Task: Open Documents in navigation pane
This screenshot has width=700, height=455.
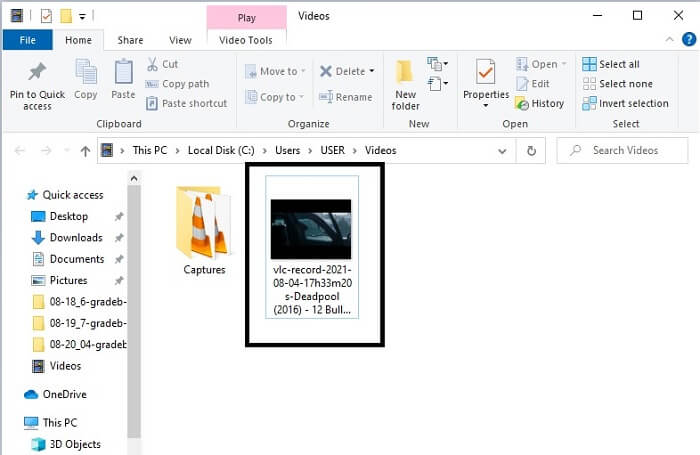Action: click(x=68, y=259)
